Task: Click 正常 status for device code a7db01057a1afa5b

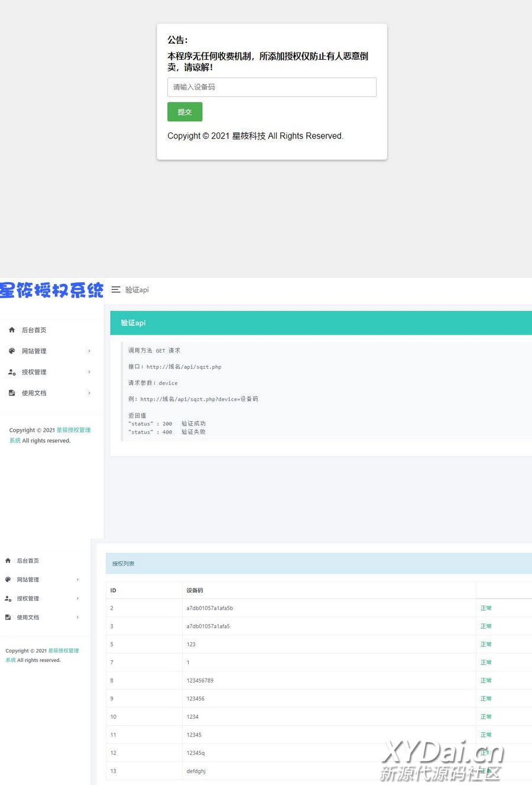Action: [486, 608]
